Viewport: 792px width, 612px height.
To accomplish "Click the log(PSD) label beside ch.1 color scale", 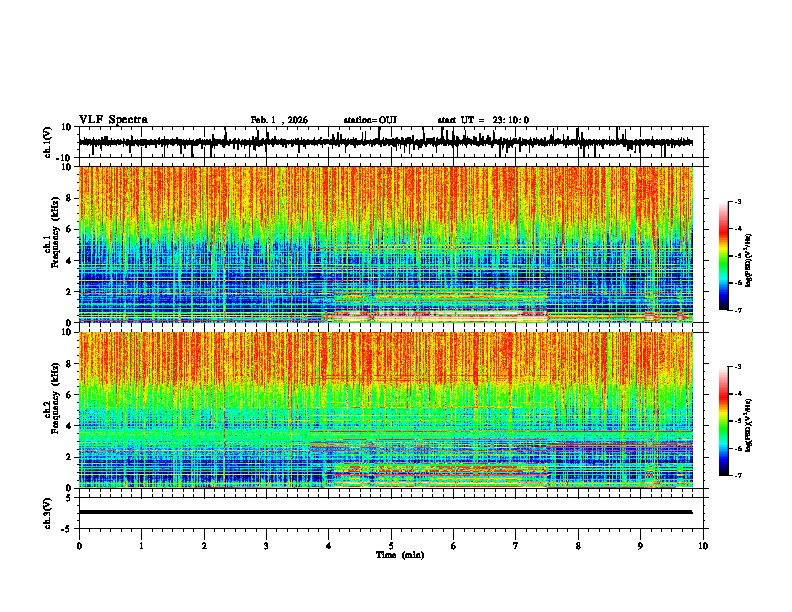I will [x=749, y=261].
